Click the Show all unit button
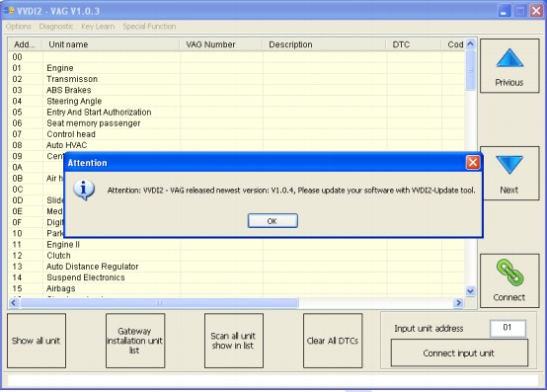Viewport: 547px width, 392px height. 37,341
